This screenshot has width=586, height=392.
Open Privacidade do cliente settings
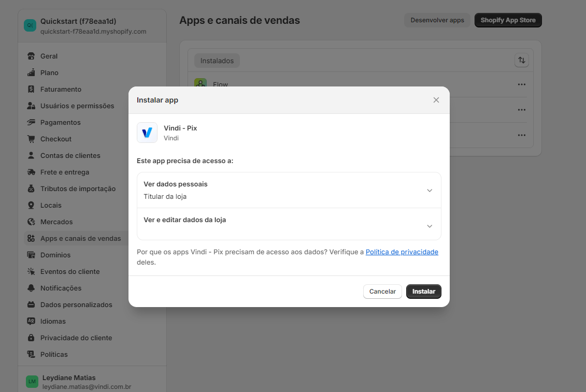click(x=76, y=338)
